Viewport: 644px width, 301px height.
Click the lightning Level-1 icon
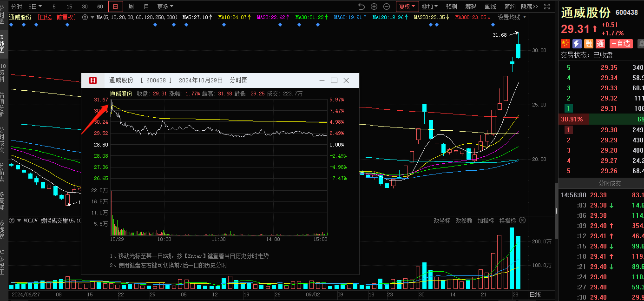point(577,43)
